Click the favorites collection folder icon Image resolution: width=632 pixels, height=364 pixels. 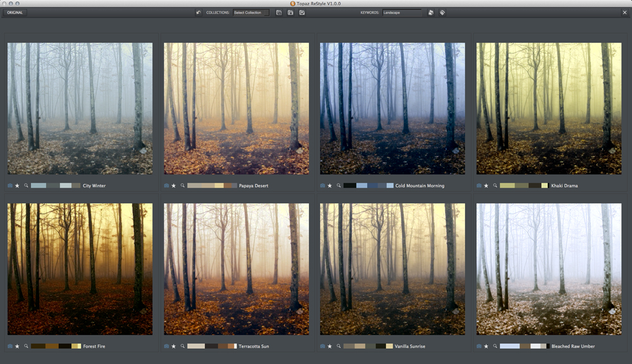(290, 13)
